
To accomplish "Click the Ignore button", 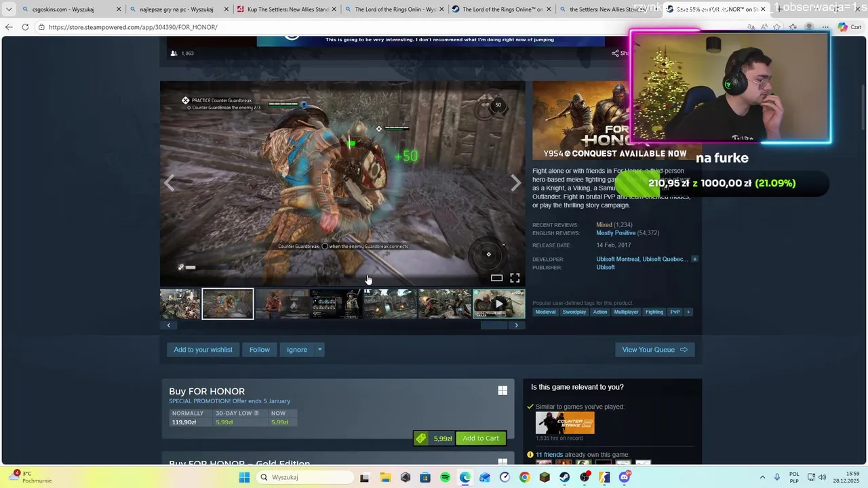I will click(297, 350).
